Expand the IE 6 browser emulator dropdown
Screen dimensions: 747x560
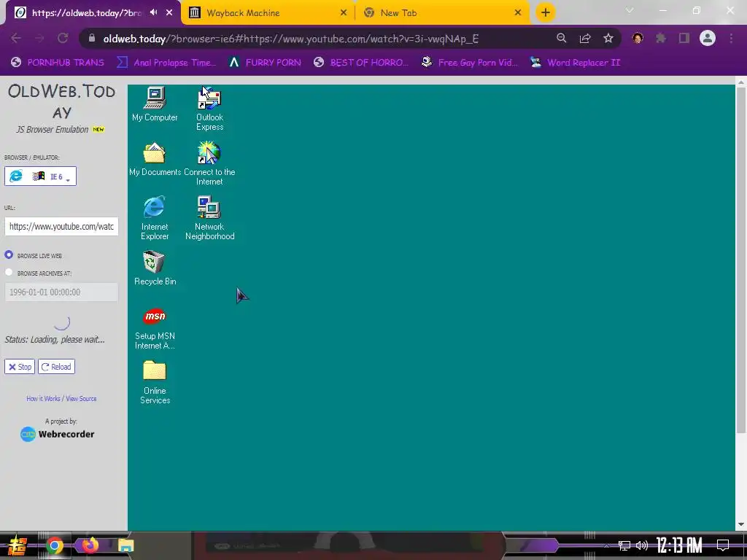[41, 176]
